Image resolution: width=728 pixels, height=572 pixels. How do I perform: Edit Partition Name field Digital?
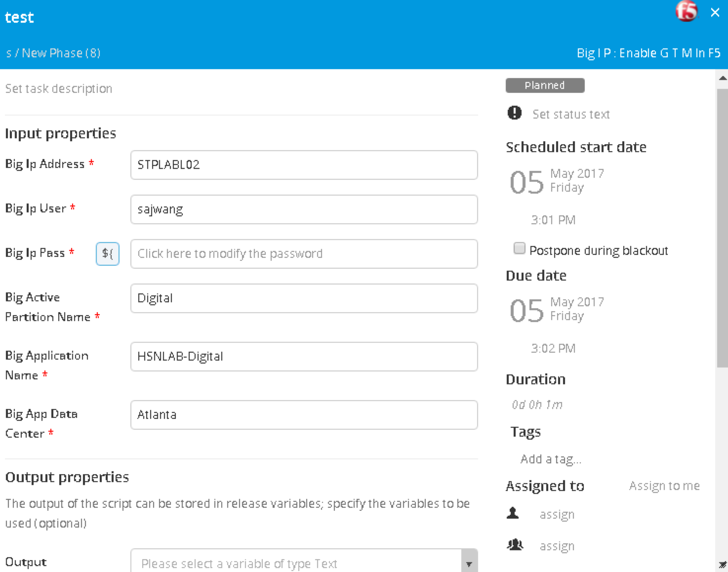pyautogui.click(x=304, y=298)
